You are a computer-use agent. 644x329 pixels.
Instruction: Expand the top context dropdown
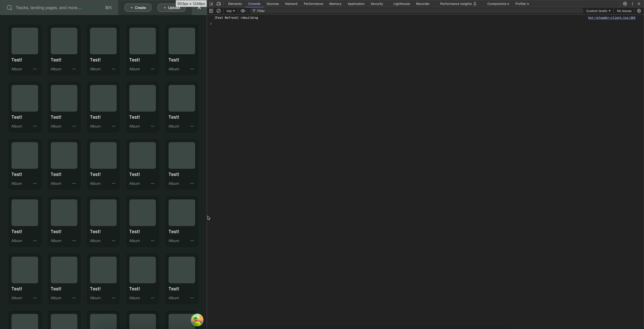coord(230,11)
